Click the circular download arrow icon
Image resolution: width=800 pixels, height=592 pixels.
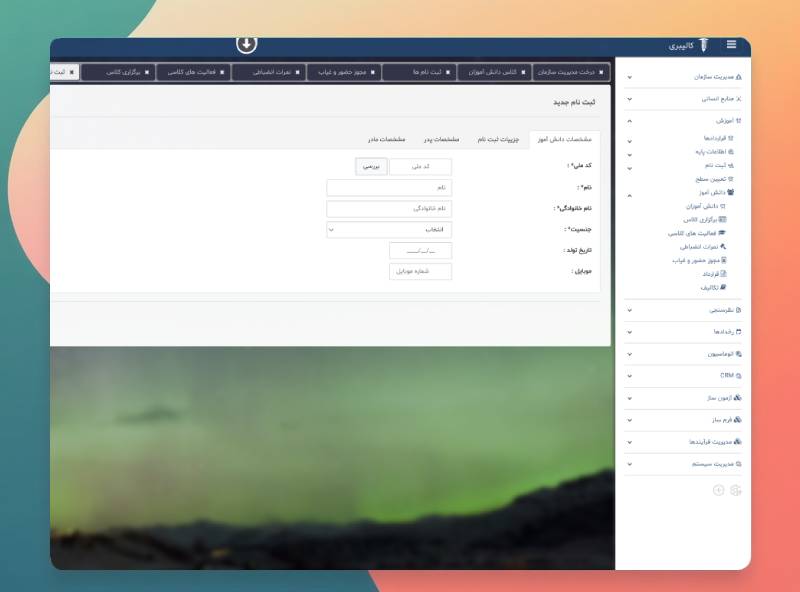coord(246,44)
